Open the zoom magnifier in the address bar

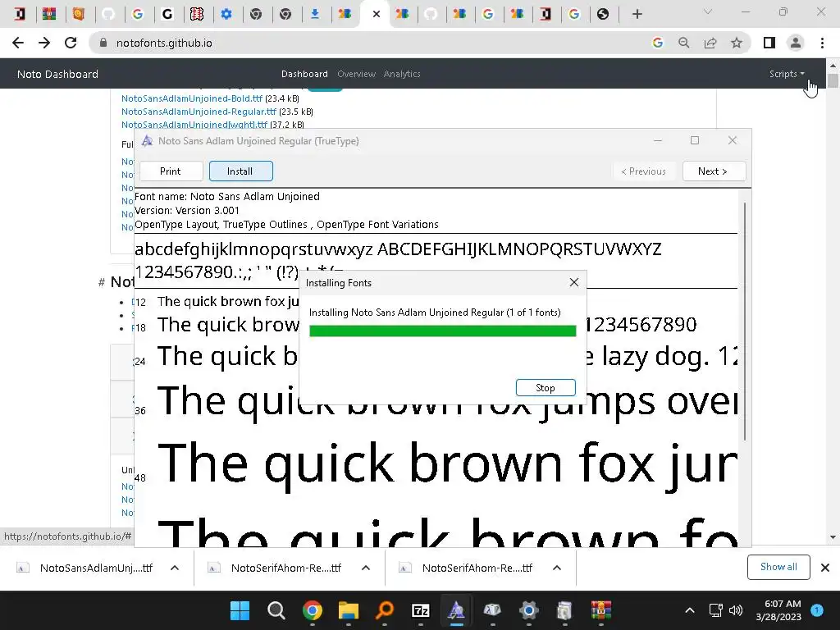click(684, 43)
